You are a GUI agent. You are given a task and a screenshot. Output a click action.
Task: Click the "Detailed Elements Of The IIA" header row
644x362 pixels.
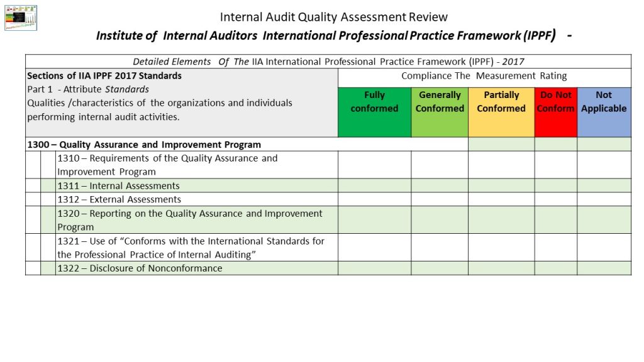click(328, 62)
